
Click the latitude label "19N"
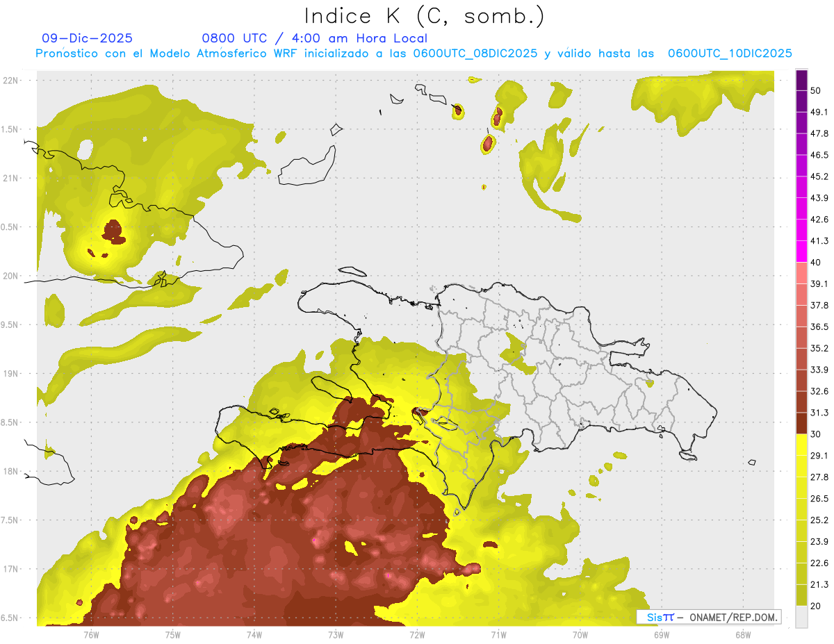(10, 374)
